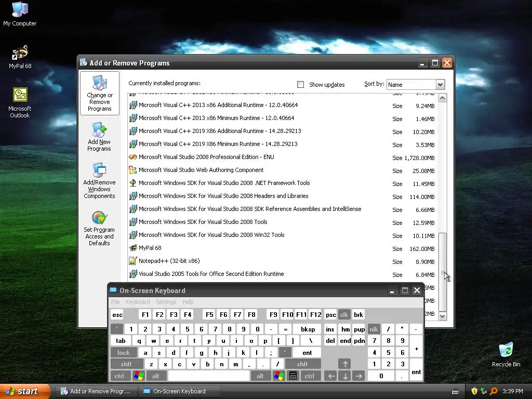The image size is (532, 399).
Task: Click the psc print screen key
Action: [331, 314]
